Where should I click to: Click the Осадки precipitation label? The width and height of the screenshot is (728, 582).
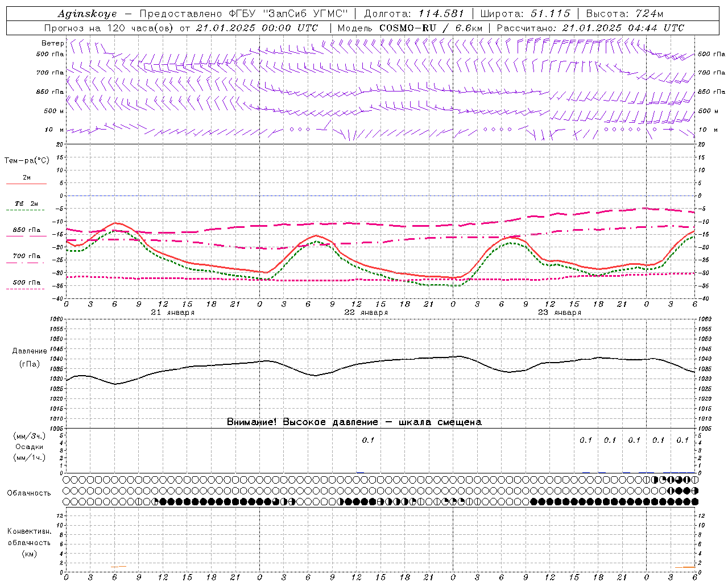(x=30, y=447)
